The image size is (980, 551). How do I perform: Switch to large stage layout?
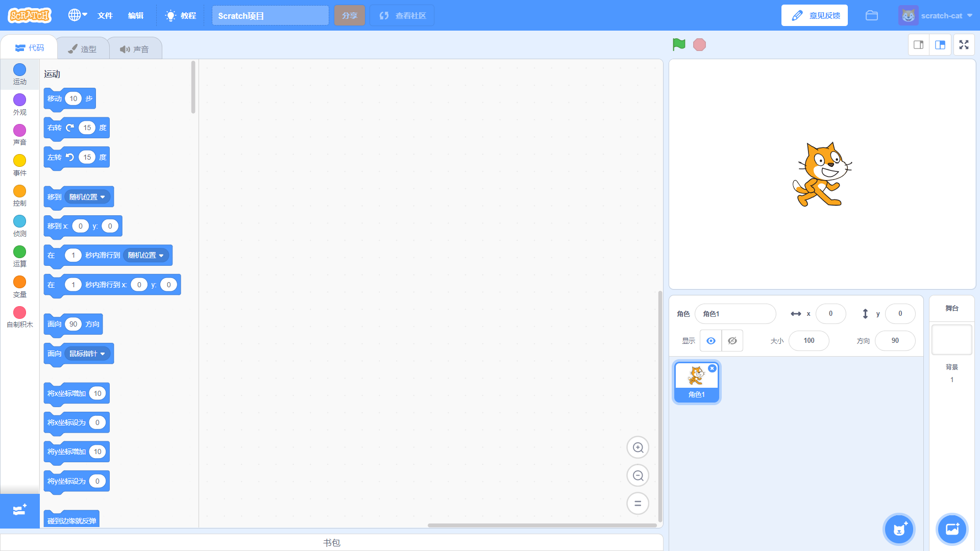pos(940,45)
